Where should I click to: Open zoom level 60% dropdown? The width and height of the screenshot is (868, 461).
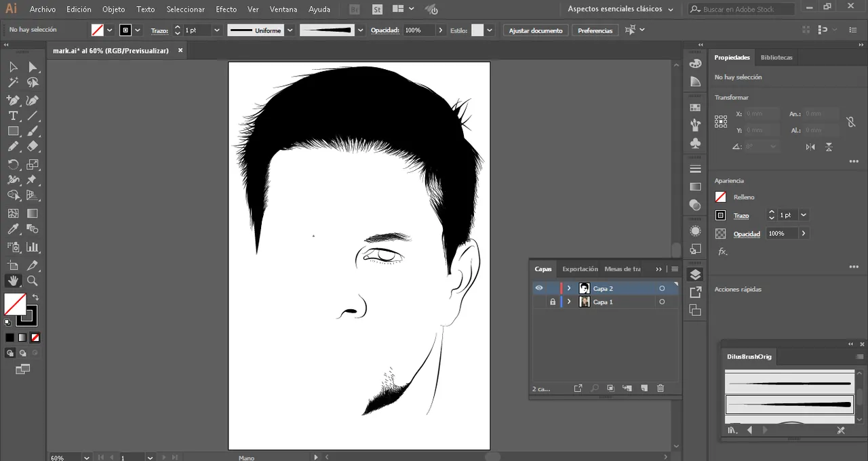point(86,458)
